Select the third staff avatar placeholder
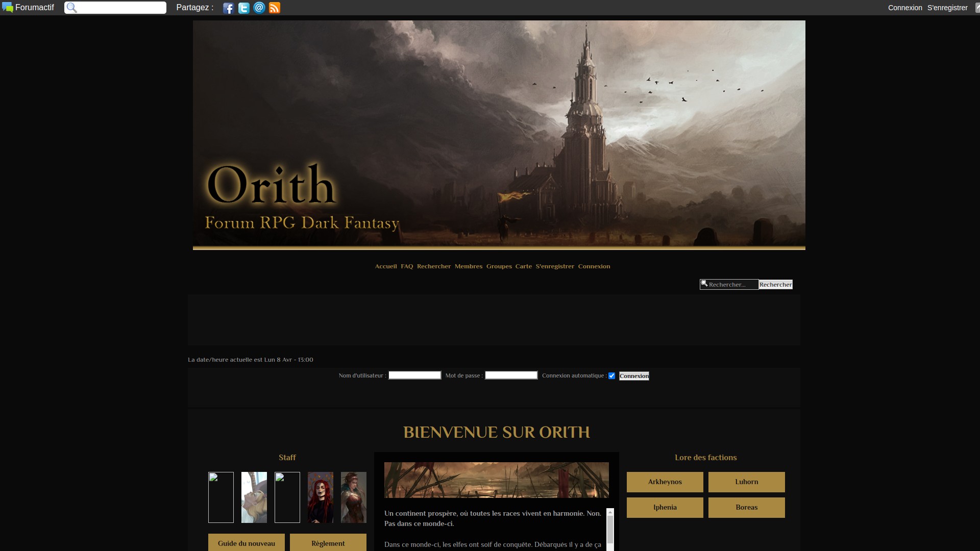This screenshot has width=980, height=551. (287, 497)
